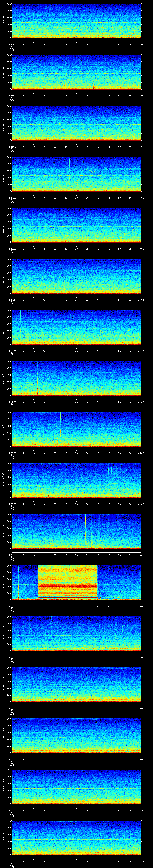Select the spectrogram panel starting at 4:44:00
This screenshot has height=868, width=153.
click(76, 21)
